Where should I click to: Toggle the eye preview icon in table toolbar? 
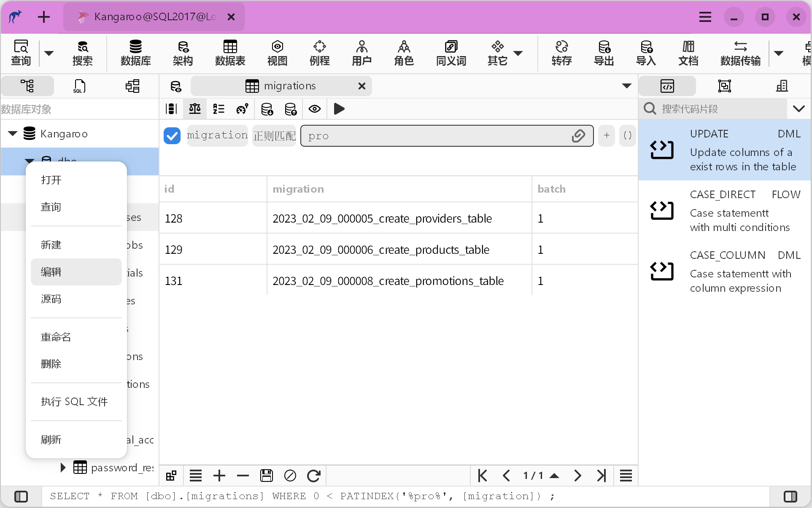click(315, 109)
